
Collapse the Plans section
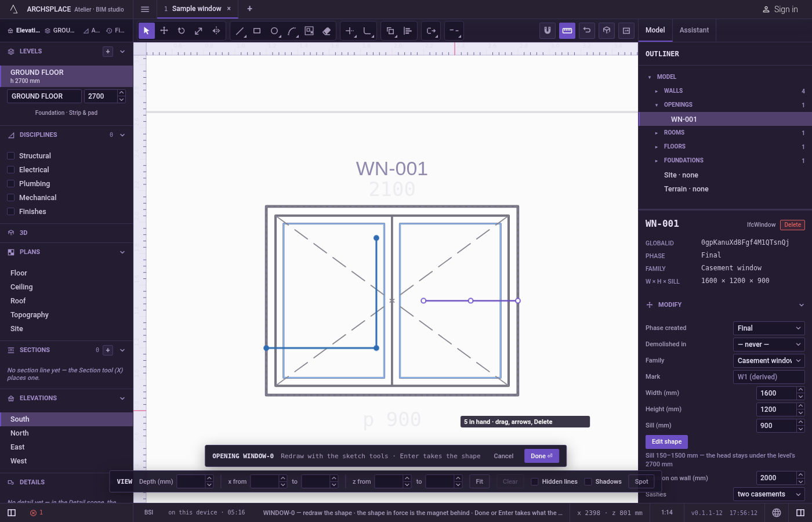tap(122, 252)
